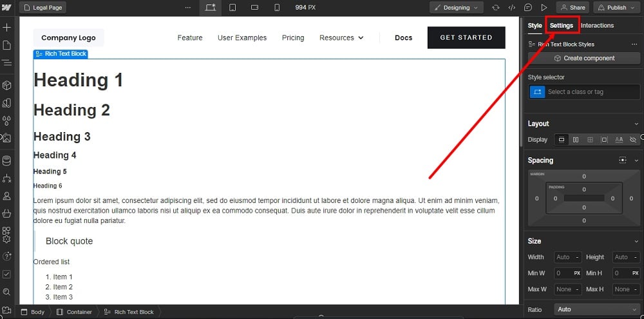The height and width of the screenshot is (319, 644).
Task: Switch to the Interactions tab
Action: [x=597, y=26]
